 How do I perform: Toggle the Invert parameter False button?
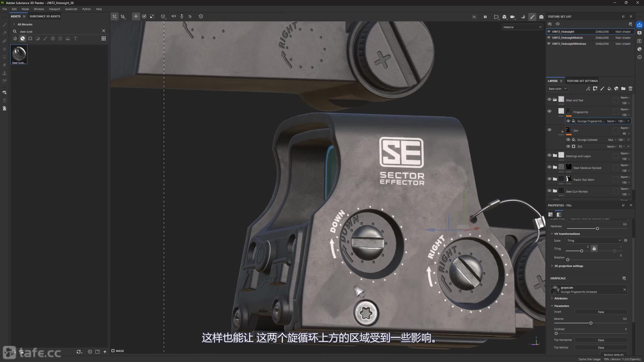tap(601, 312)
